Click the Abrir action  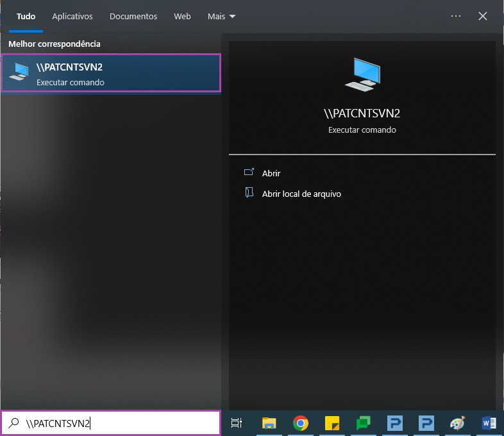pos(271,173)
